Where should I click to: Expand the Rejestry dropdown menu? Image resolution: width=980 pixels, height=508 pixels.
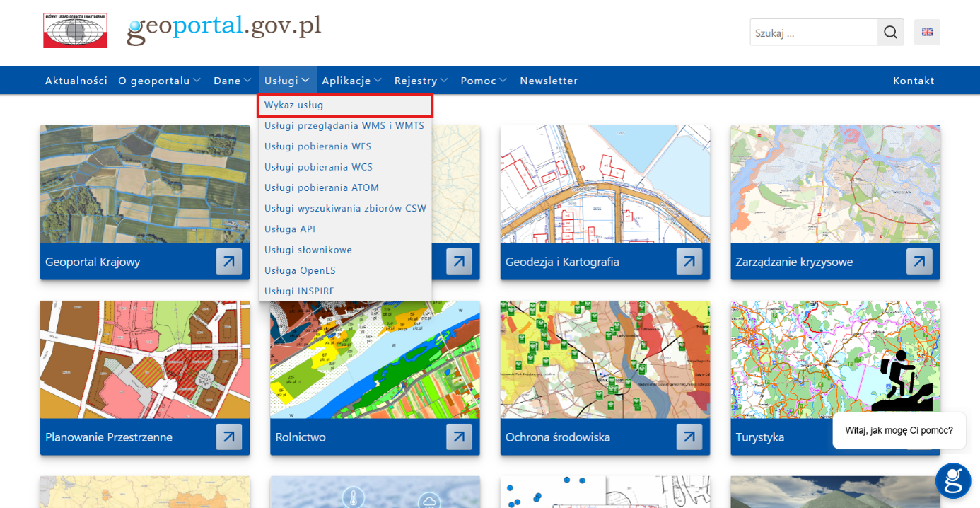click(x=421, y=81)
